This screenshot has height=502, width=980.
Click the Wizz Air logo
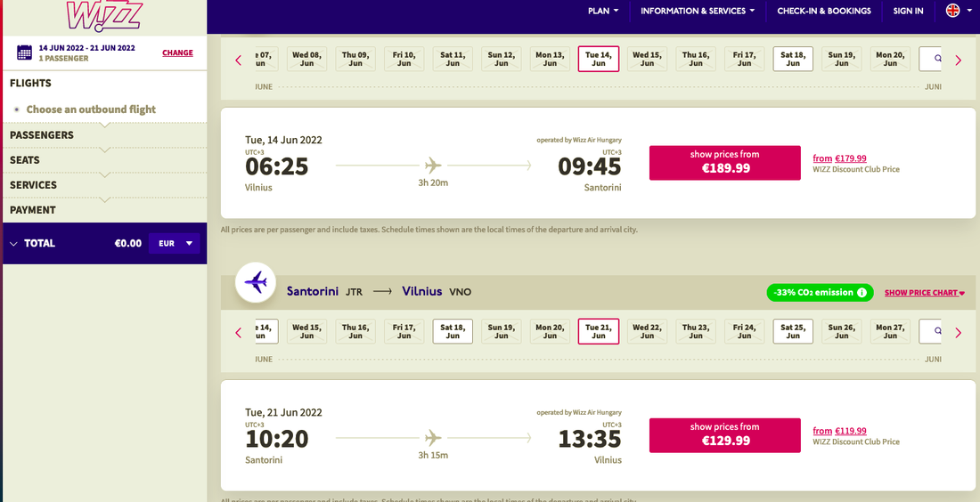click(102, 16)
